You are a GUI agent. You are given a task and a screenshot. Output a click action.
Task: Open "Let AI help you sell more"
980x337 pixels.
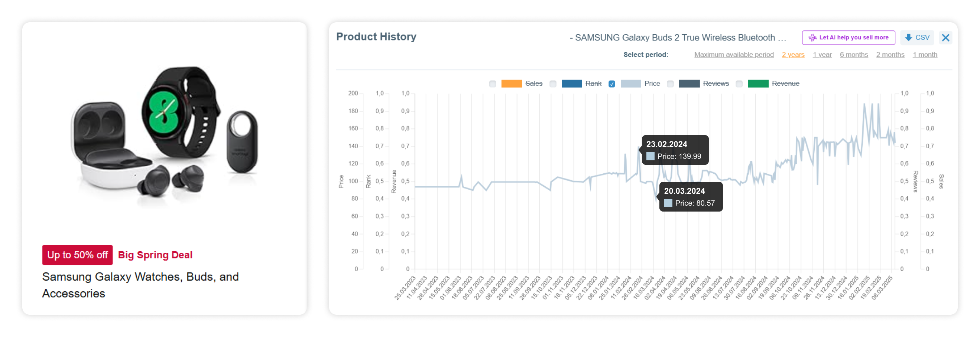[x=848, y=37]
